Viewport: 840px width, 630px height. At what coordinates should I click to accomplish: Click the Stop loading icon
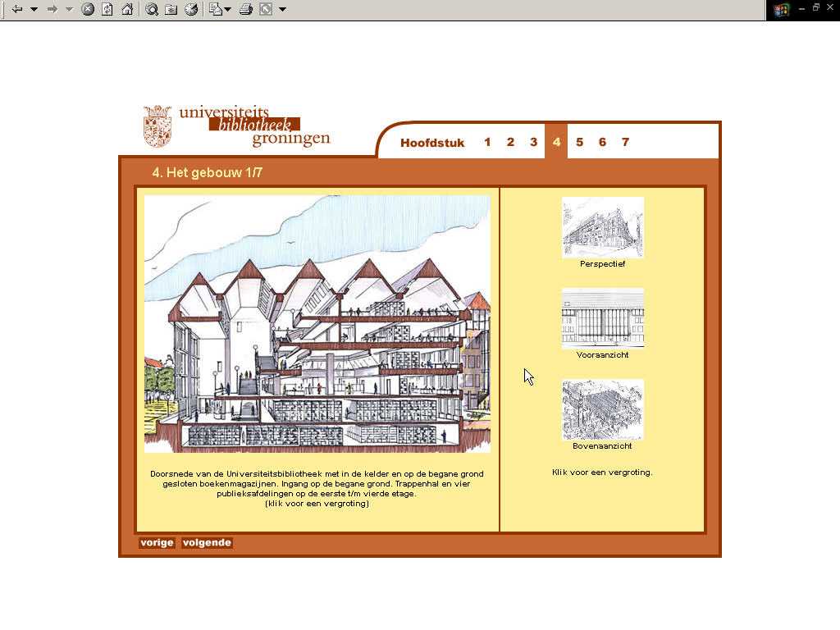pyautogui.click(x=88, y=9)
